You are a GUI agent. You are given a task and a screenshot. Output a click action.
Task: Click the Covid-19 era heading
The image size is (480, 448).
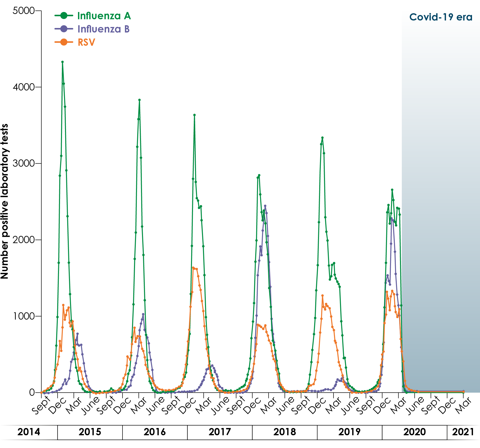click(x=441, y=17)
